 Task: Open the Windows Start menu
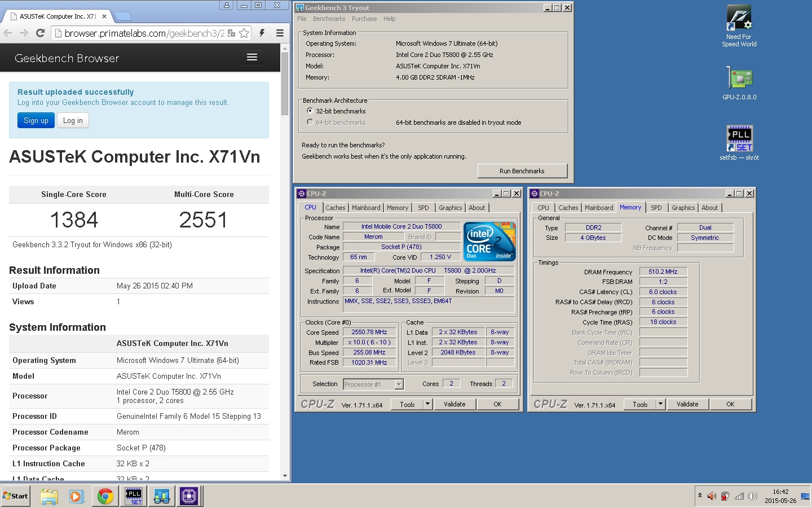click(15, 496)
